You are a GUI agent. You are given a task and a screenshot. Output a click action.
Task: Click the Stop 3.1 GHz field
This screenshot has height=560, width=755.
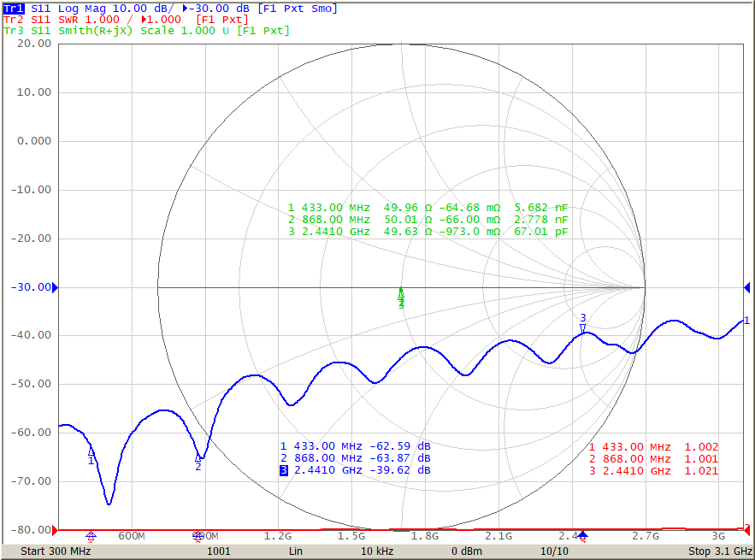tap(719, 551)
